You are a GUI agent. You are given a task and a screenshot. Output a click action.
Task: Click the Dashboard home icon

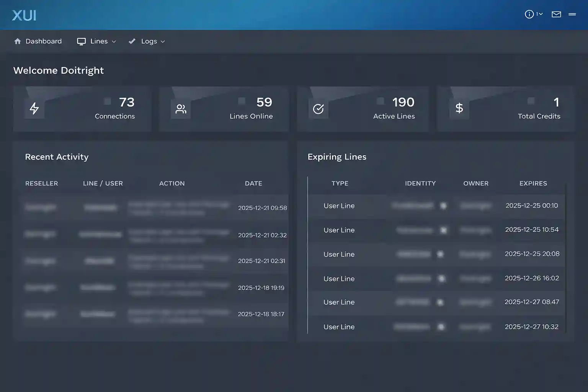(18, 41)
